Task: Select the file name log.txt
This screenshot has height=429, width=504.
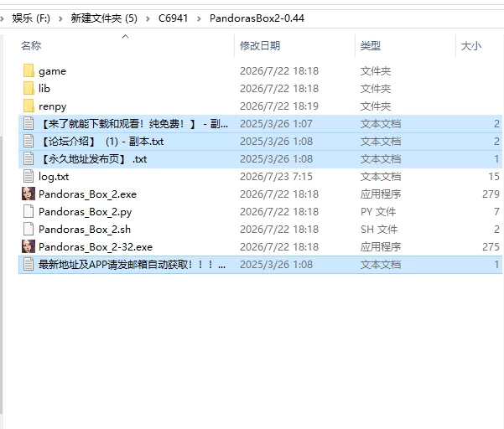Action: point(54,177)
